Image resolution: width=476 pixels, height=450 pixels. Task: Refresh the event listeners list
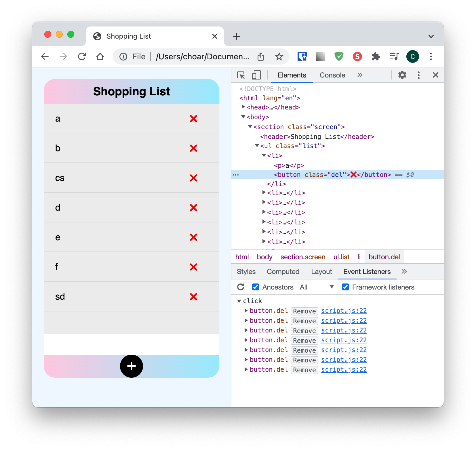[241, 287]
